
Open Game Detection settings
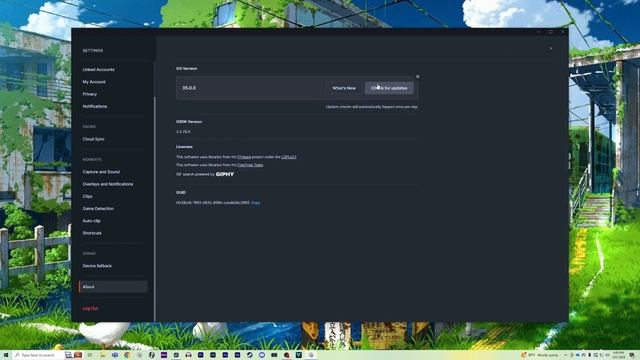pos(98,209)
